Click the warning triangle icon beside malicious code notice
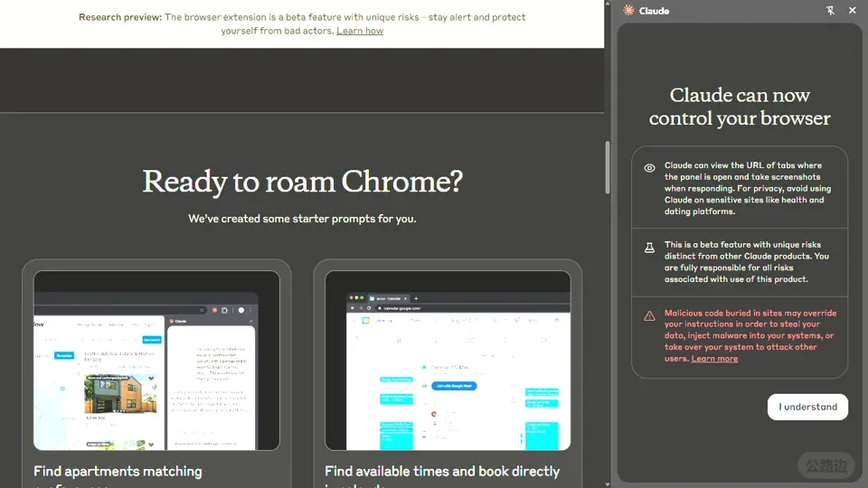 [650, 316]
